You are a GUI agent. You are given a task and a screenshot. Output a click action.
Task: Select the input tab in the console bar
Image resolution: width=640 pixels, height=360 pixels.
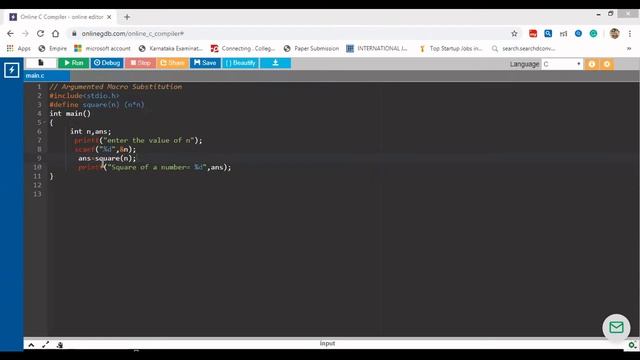[x=327, y=343]
